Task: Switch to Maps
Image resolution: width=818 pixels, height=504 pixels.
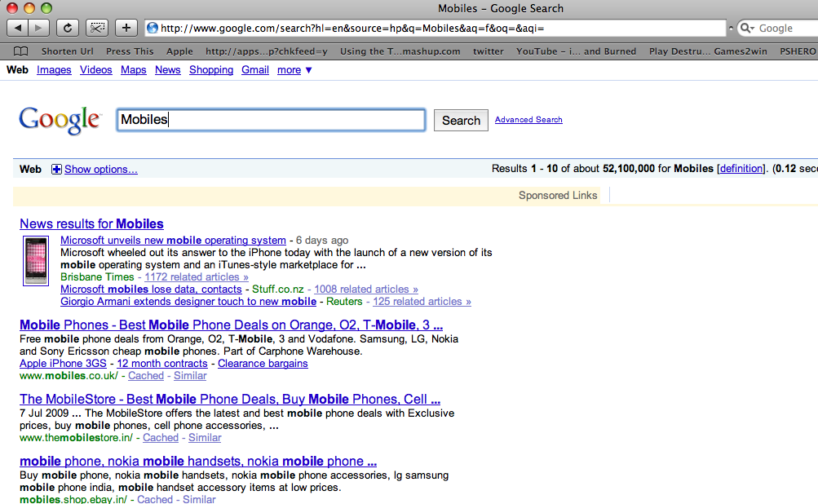Action: point(134,70)
